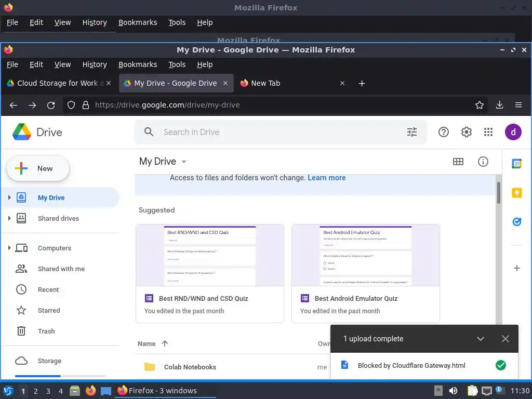Follow the Learn more link

click(327, 178)
